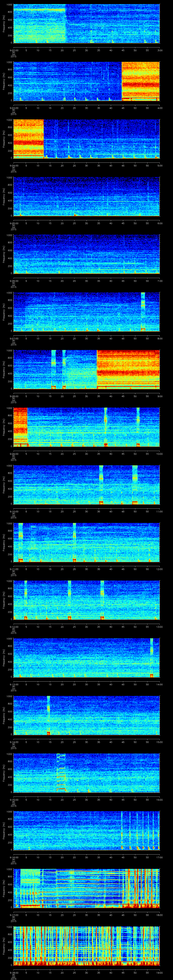This screenshot has width=173, height=980.
Task: Open the spectrogram panel for 9:11:00
Action: [87, 543]
